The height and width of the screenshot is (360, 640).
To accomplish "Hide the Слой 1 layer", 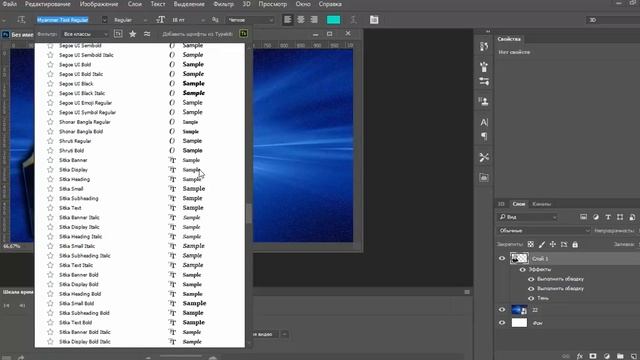I will 502,258.
